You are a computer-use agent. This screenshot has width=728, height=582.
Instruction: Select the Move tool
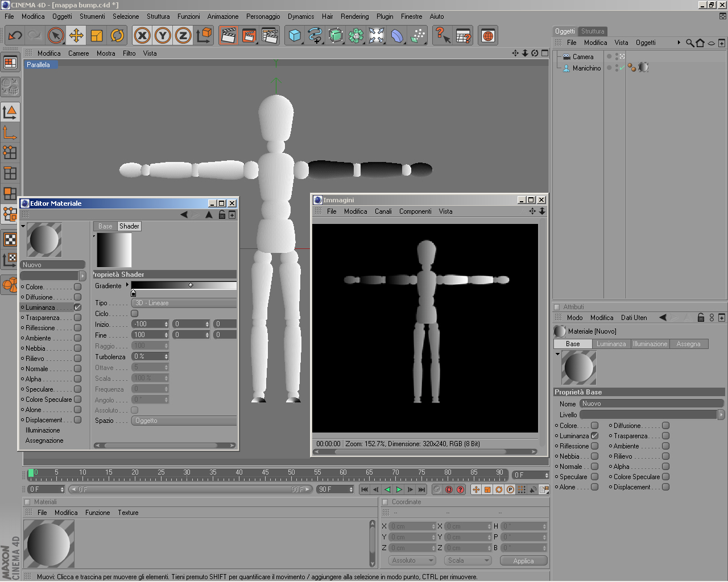(x=76, y=36)
